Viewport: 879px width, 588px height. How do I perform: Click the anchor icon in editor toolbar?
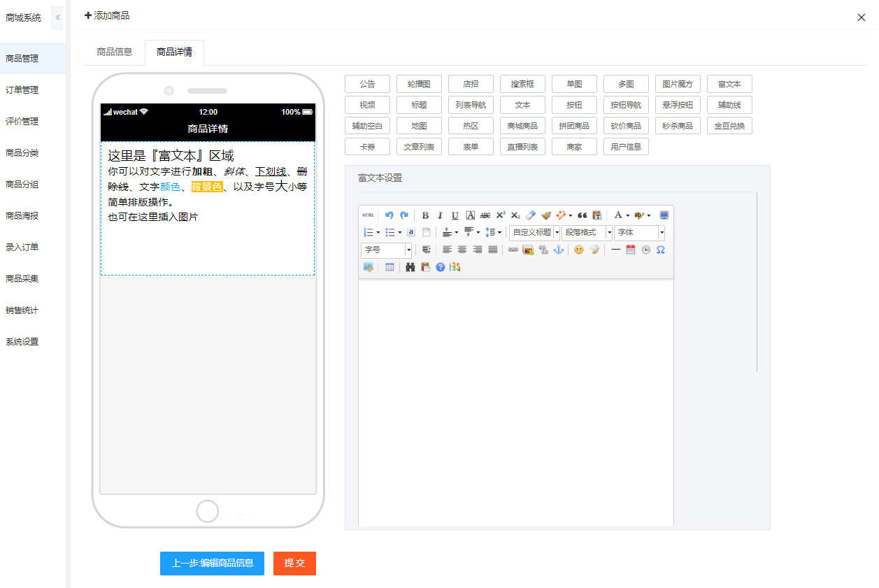(558, 250)
